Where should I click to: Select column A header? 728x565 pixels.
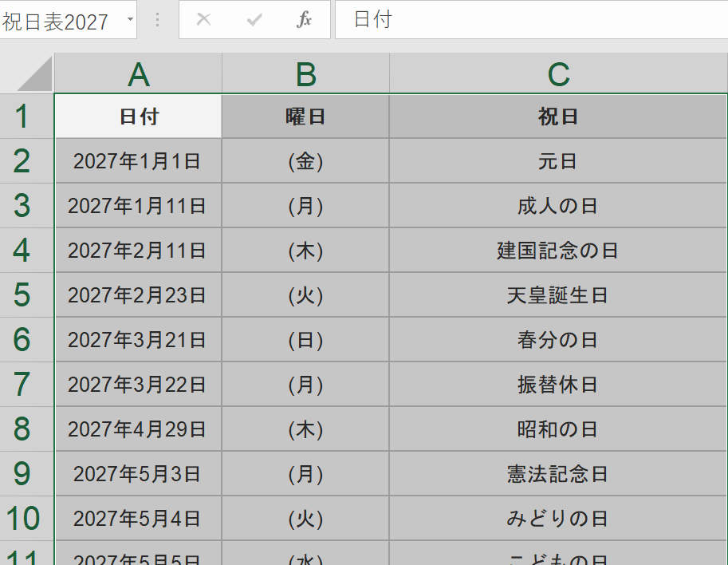point(138,74)
